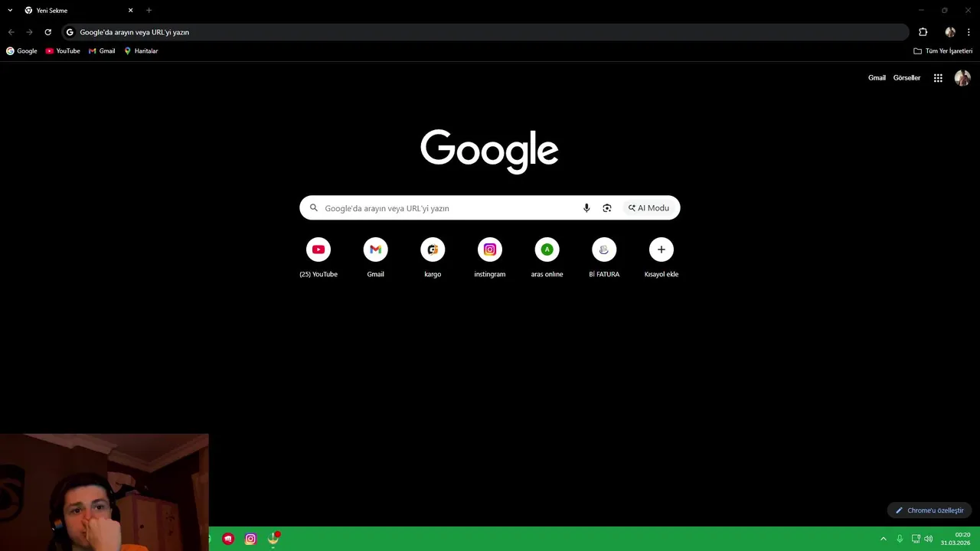The image size is (980, 551).
Task: Reload the page
Action: pyautogui.click(x=47, y=32)
